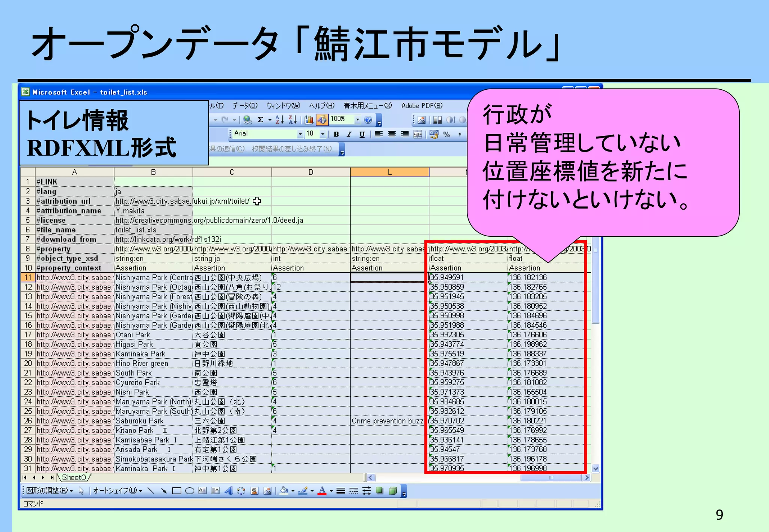Select the Line drawing tool
This screenshot has height=532, width=769.
click(151, 491)
